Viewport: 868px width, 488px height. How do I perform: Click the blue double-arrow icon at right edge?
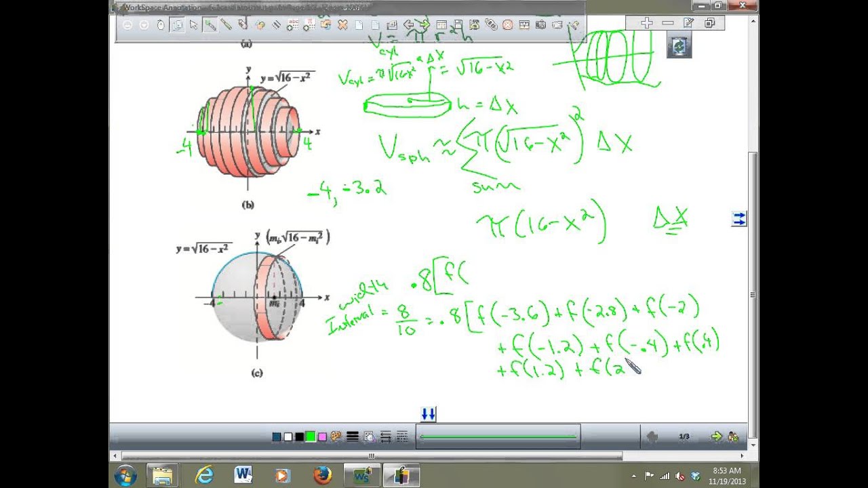pos(738,219)
